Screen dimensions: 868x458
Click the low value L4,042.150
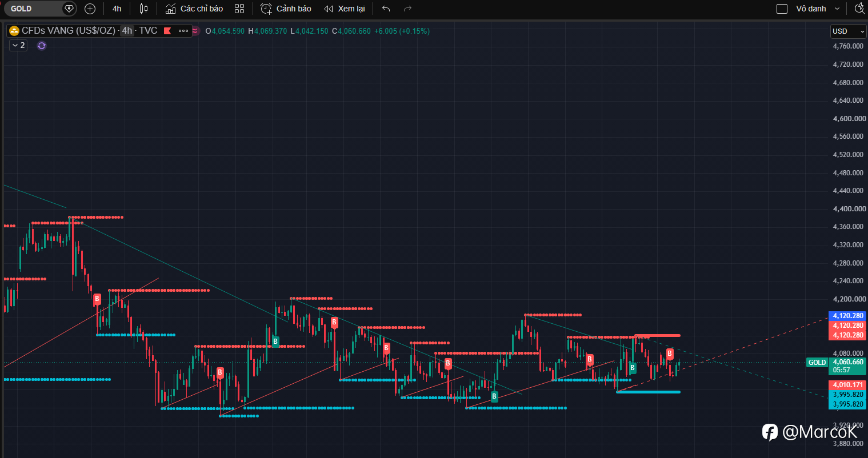(309, 31)
